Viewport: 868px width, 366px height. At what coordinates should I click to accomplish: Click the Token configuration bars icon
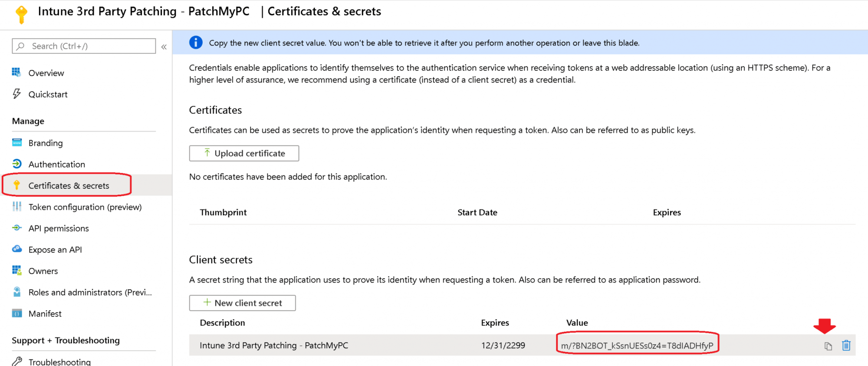(x=17, y=206)
